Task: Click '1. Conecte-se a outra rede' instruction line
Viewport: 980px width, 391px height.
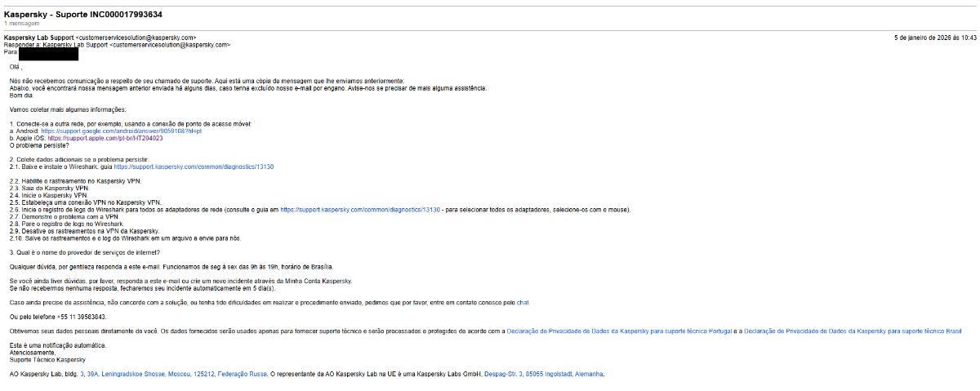Action: [131, 123]
